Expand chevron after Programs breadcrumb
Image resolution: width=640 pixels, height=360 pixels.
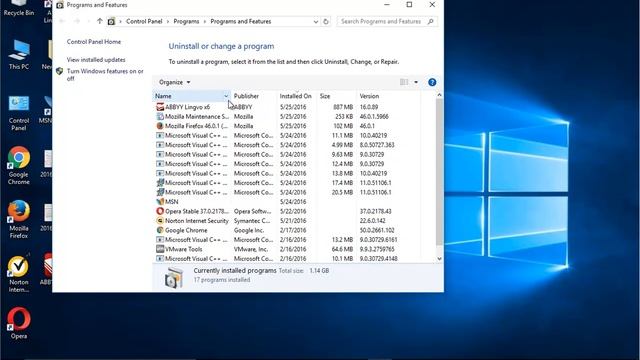point(205,21)
